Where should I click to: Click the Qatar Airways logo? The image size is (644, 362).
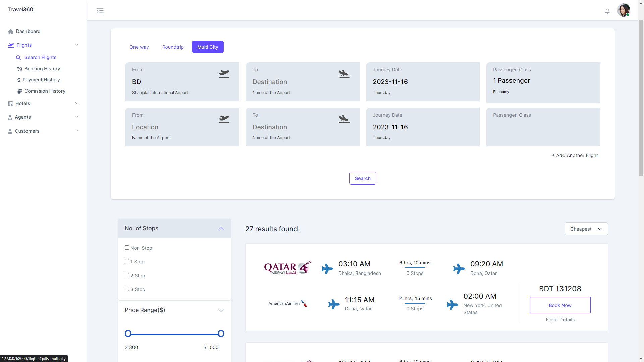tap(288, 268)
